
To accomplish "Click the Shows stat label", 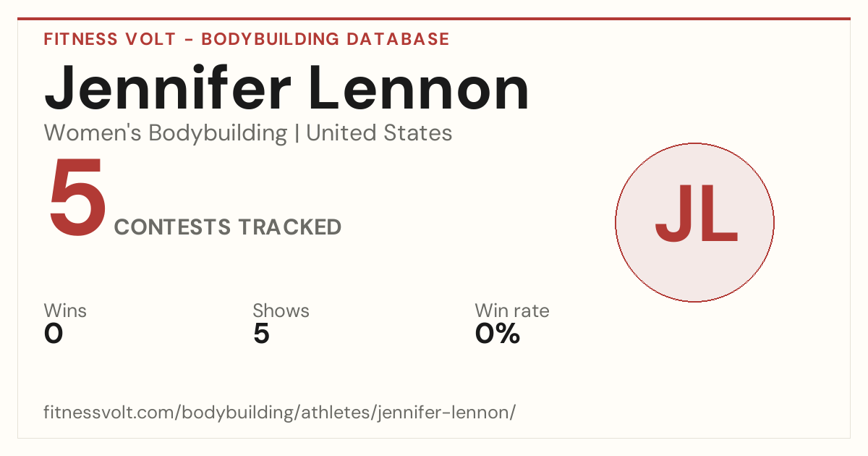I will pos(281,311).
